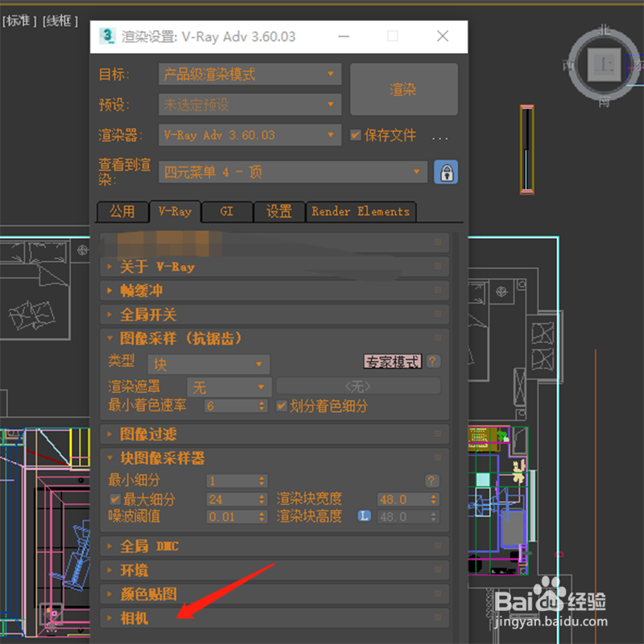Click the 专家模式 button
The height and width of the screenshot is (644, 644).
393,361
